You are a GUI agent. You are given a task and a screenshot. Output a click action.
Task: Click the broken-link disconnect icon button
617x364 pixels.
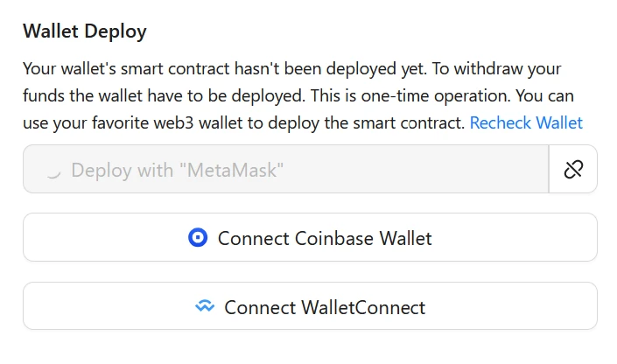coord(573,170)
